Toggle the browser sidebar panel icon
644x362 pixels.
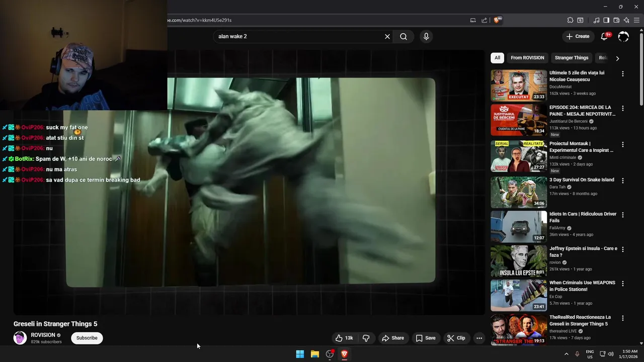coord(606,20)
